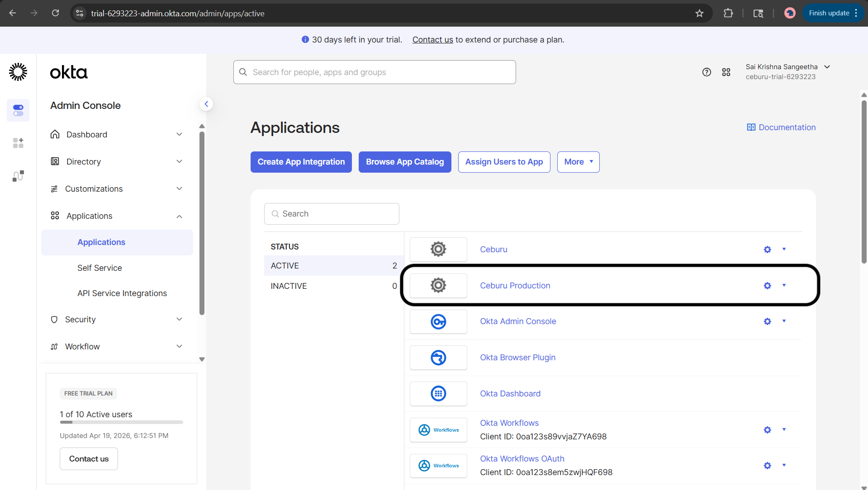Open the Okta Browser Plugin link

click(517, 358)
